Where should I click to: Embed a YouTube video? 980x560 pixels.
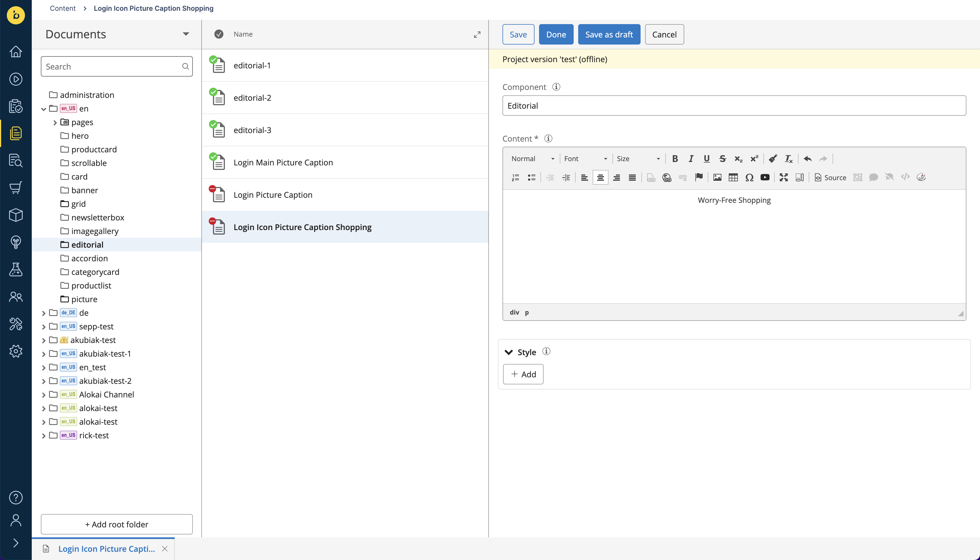pos(765,177)
